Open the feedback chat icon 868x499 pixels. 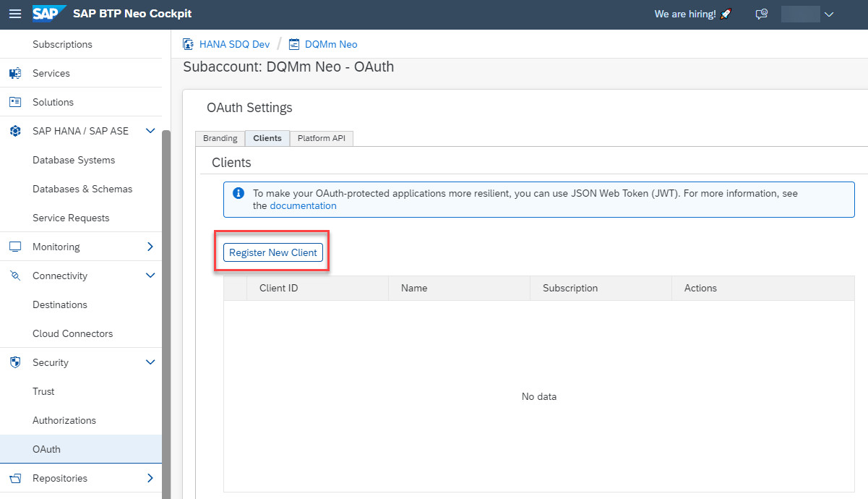[761, 14]
